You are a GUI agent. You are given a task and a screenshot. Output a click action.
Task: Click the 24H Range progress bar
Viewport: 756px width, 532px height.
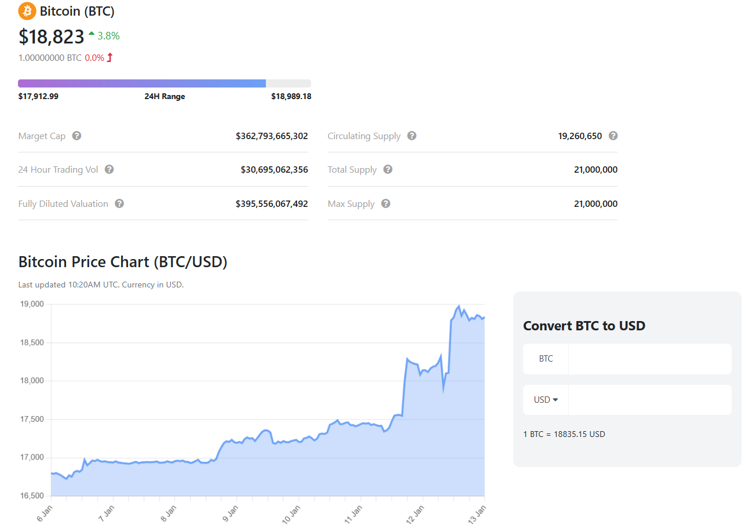pos(165,83)
